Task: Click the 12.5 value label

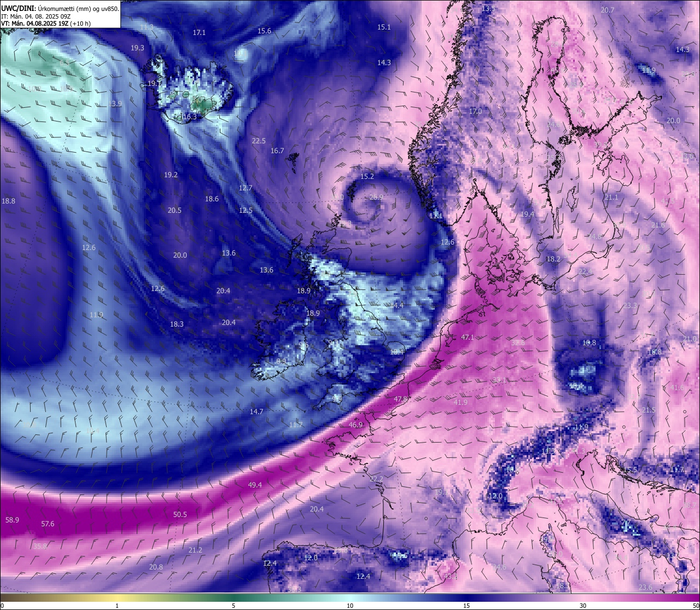Action: tap(246, 210)
